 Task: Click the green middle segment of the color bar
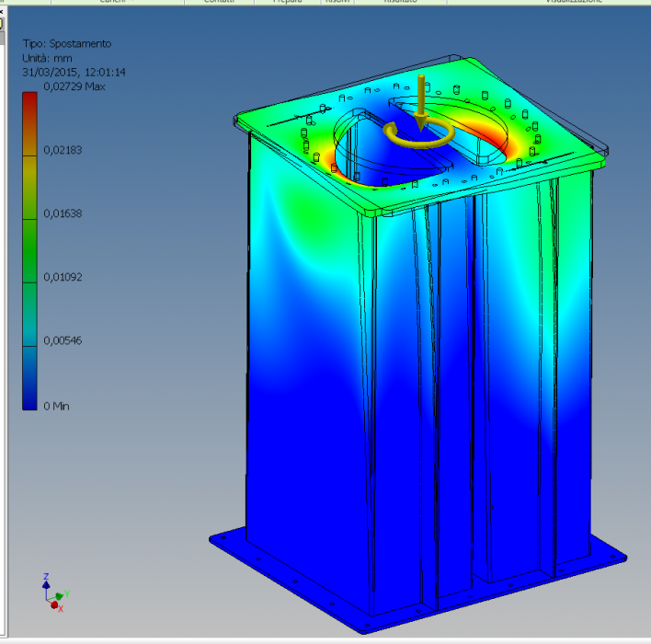coord(29,248)
